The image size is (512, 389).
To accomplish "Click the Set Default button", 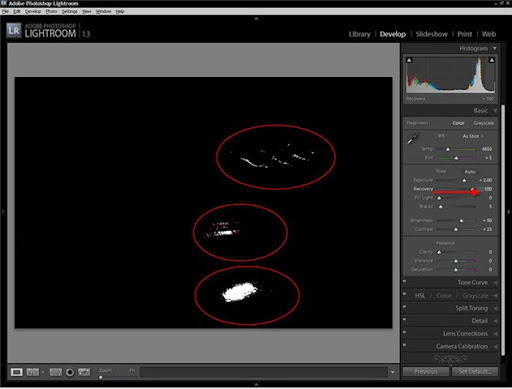I will point(475,371).
